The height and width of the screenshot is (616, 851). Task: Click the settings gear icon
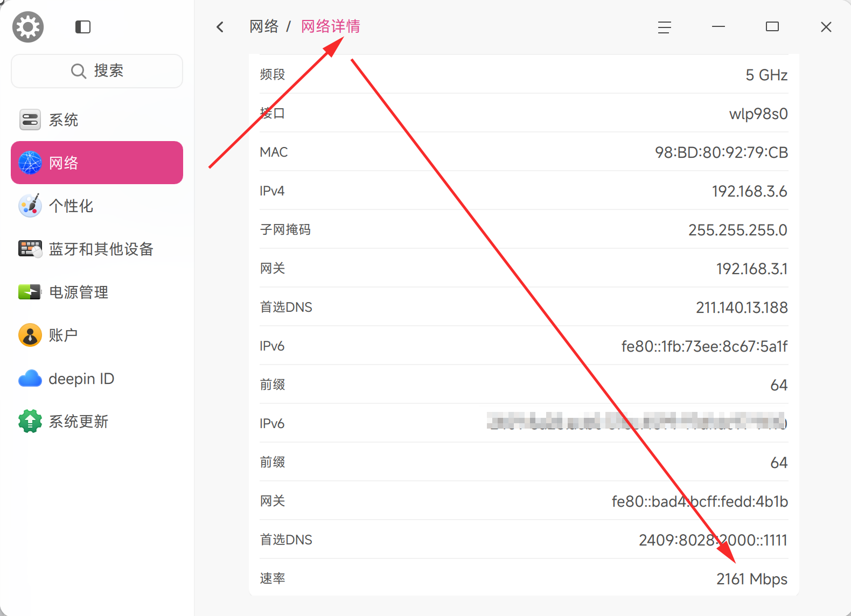28,27
